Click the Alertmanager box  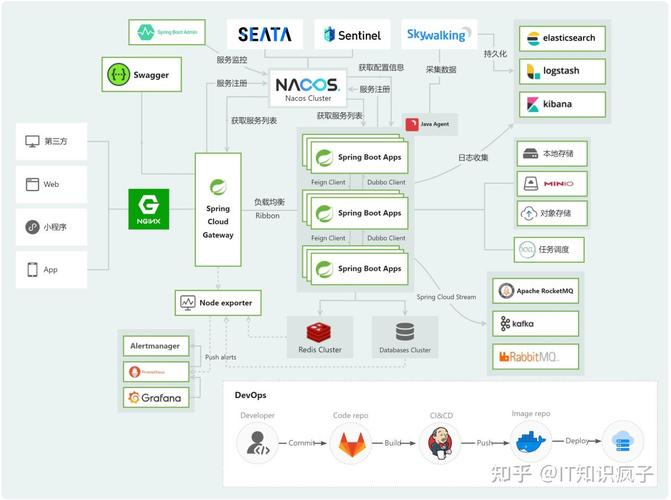point(156,345)
